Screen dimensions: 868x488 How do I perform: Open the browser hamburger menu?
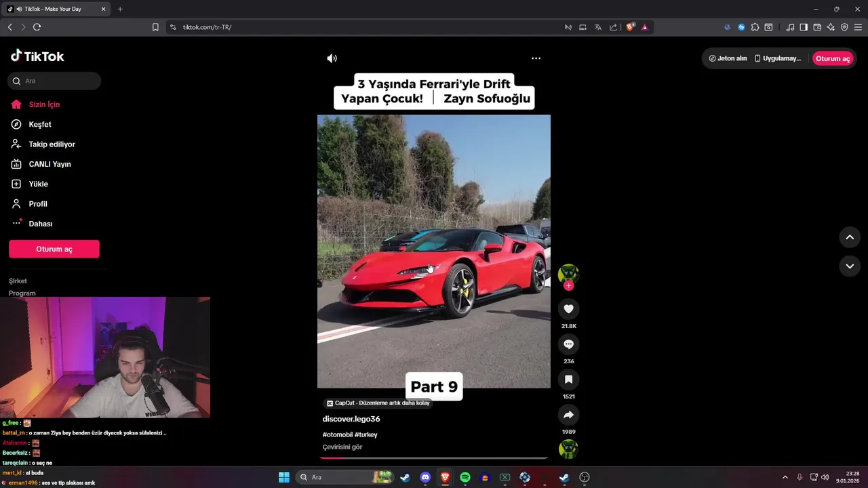click(858, 27)
